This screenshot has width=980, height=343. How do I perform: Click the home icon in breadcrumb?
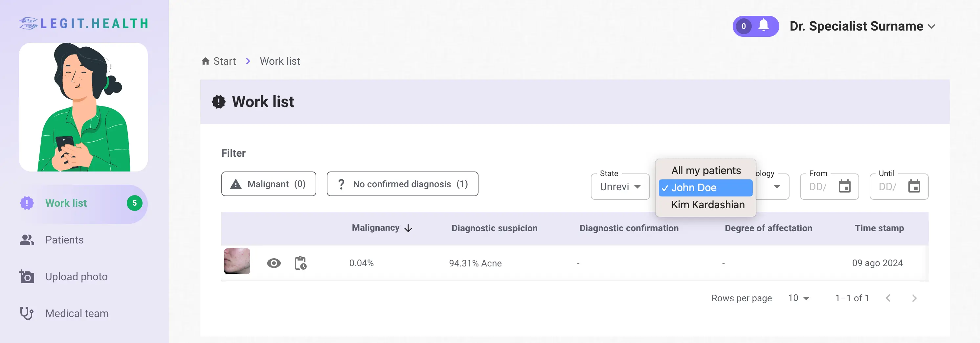click(x=206, y=61)
